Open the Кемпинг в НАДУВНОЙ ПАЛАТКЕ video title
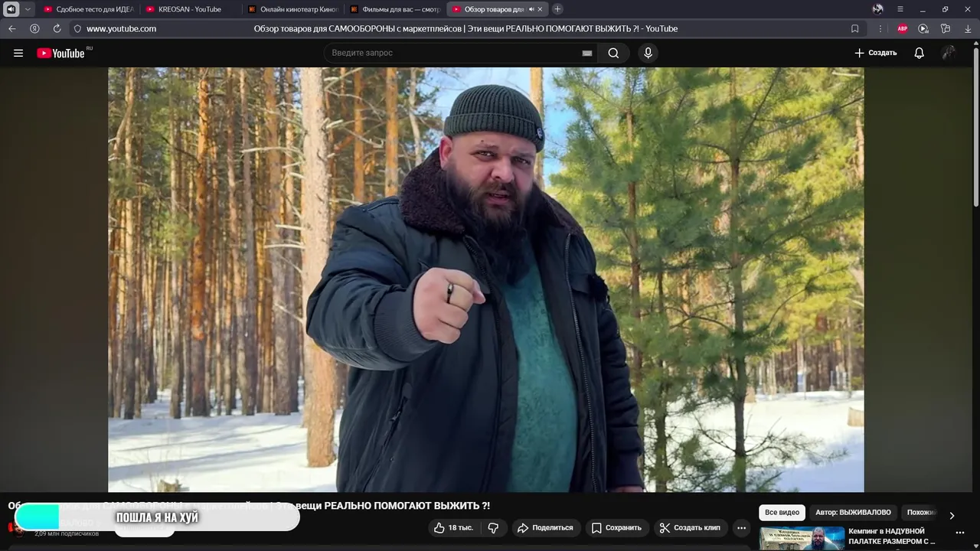The height and width of the screenshot is (551, 980). [x=892, y=536]
